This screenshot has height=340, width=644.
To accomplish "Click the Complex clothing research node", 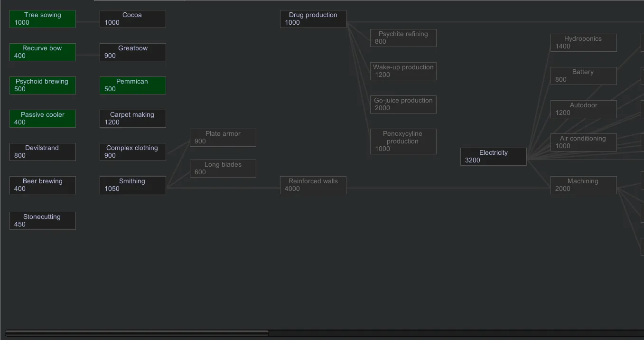I will [133, 152].
